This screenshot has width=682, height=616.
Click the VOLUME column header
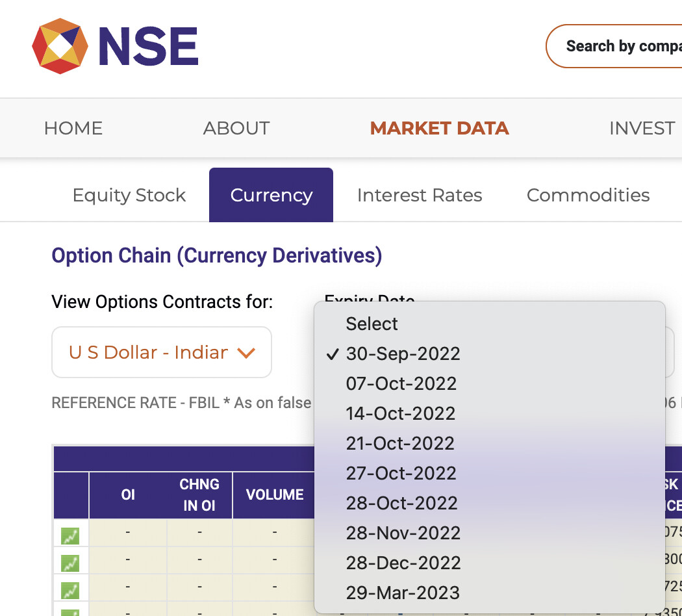point(275,495)
